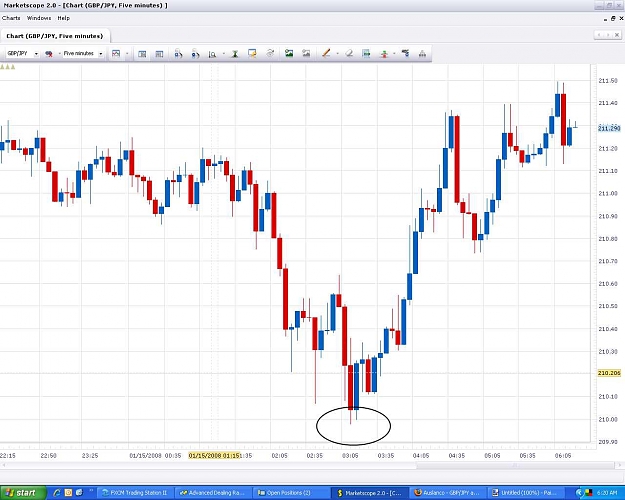This screenshot has height=500, width=625.
Task: Switch to Auslanco GBP/JPY Firefox taskbar button
Action: [447, 493]
